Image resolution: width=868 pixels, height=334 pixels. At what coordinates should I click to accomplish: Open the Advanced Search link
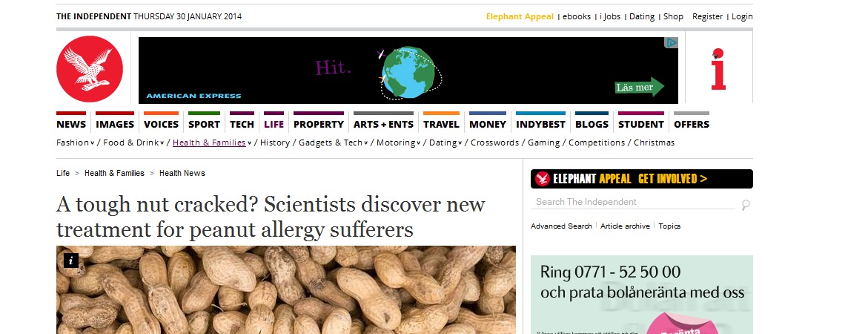[561, 226]
